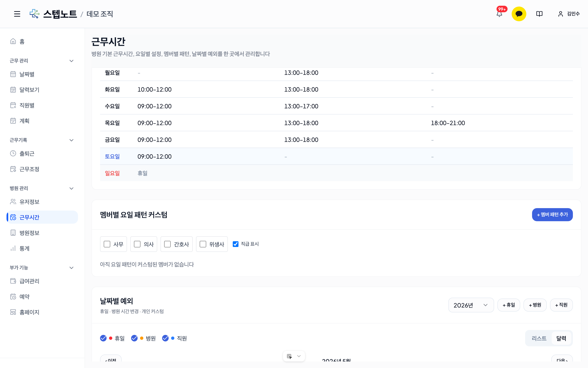Click 금요일 afternoon time 13:00–18:00
The width and height of the screenshot is (588, 368).
[x=301, y=140]
